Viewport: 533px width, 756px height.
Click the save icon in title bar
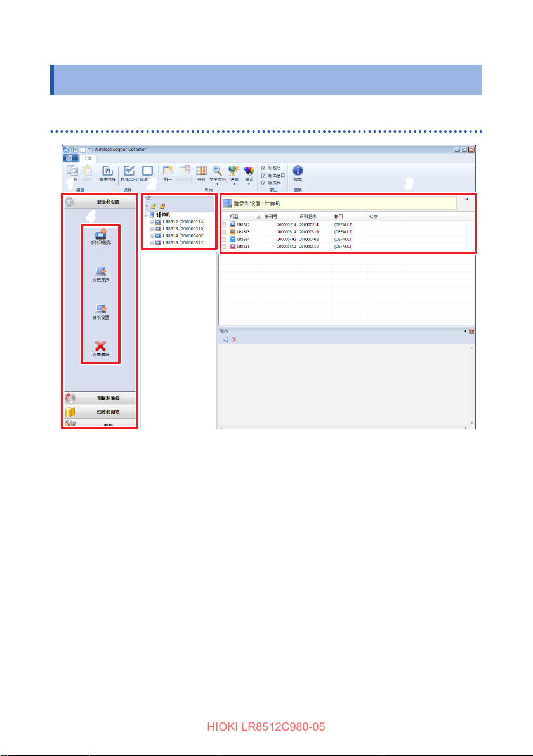67,150
